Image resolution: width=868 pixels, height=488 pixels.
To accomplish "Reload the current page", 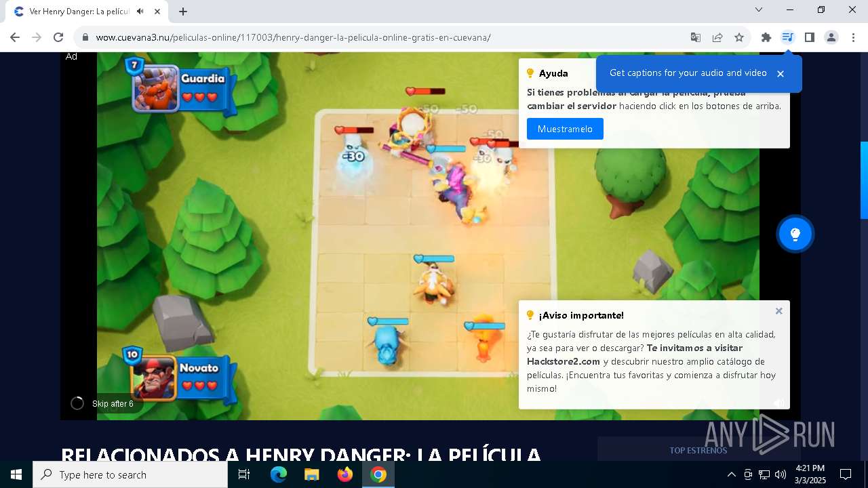I will tap(58, 37).
